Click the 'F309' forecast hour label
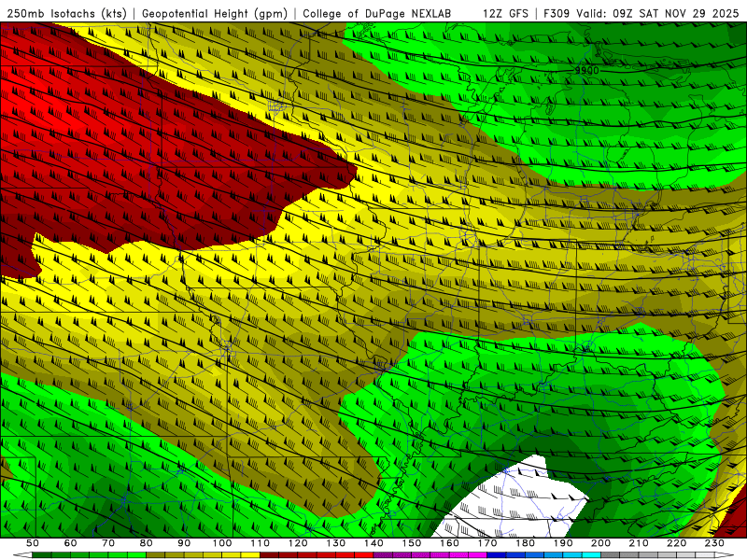This screenshot has height=560, width=747. (557, 14)
